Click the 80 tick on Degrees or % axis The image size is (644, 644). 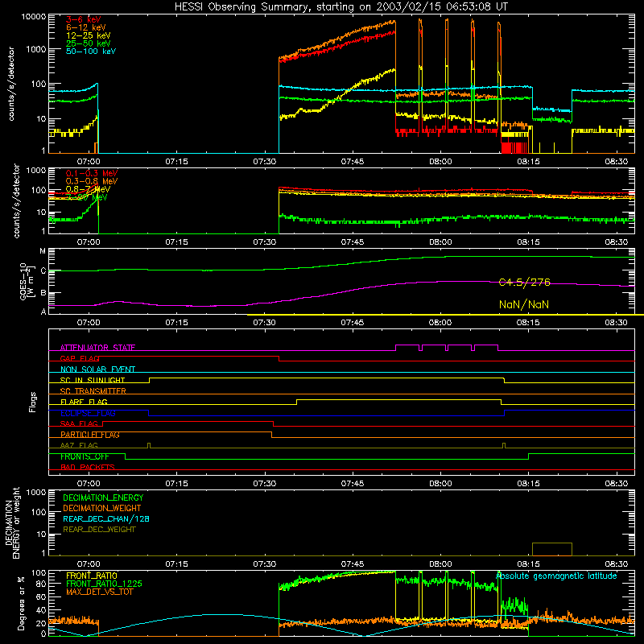tap(42, 584)
